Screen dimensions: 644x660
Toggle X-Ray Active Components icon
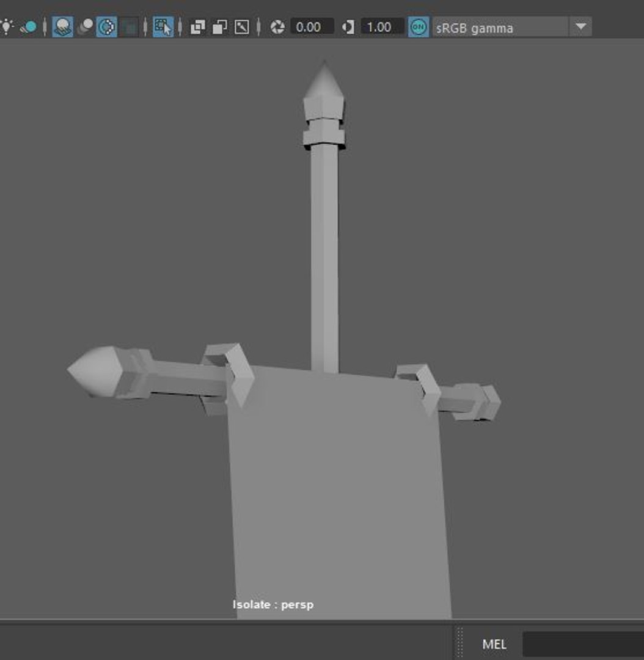pyautogui.click(x=220, y=28)
